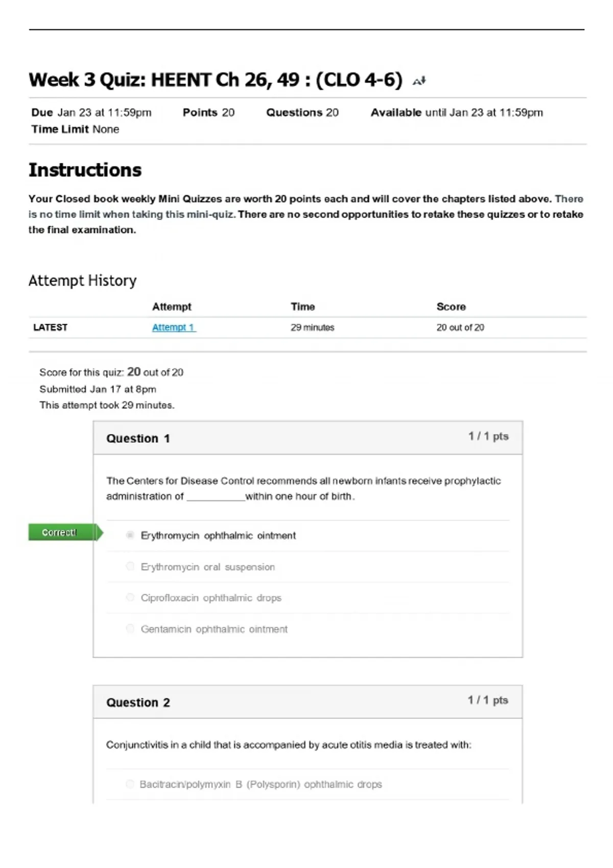Click the Score column header
613x868 pixels.
pos(451,307)
